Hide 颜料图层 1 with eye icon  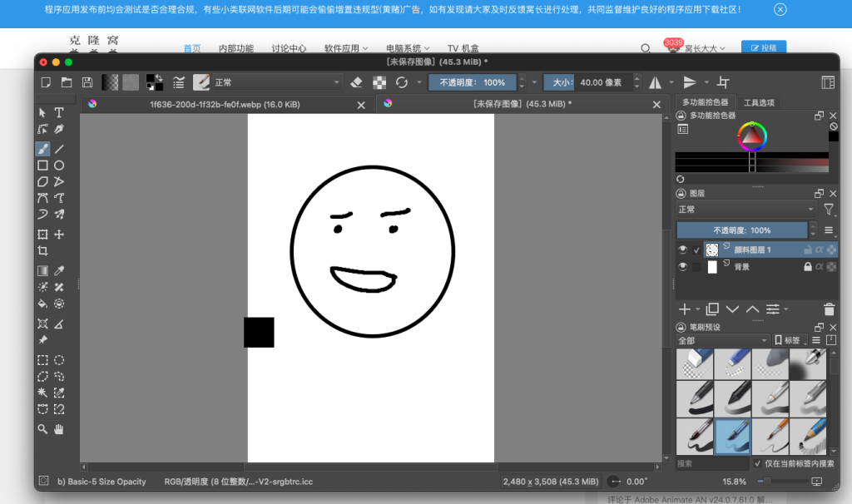tap(683, 250)
